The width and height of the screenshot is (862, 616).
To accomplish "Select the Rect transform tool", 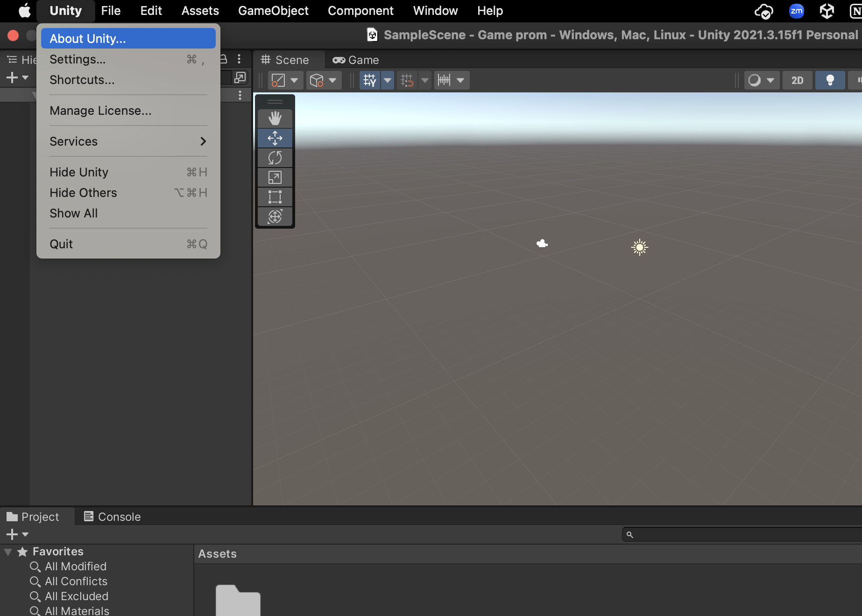I will [x=275, y=196].
